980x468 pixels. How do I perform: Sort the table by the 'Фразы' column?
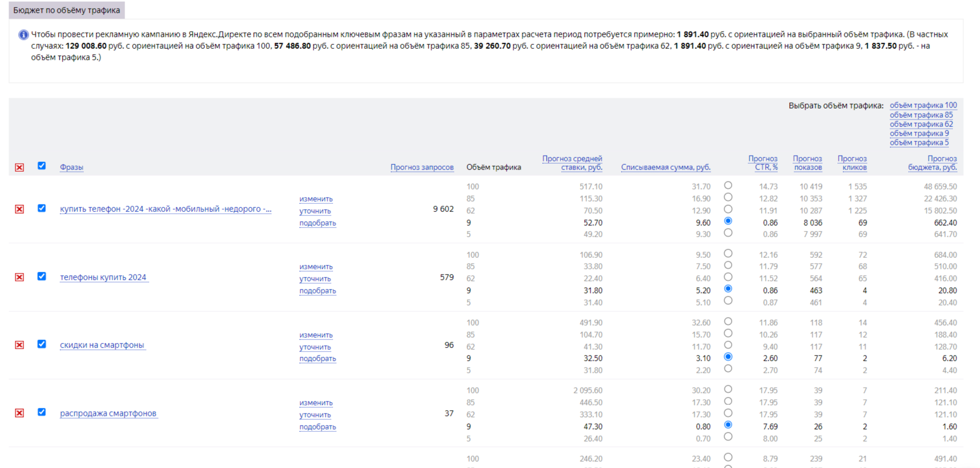point(72,168)
